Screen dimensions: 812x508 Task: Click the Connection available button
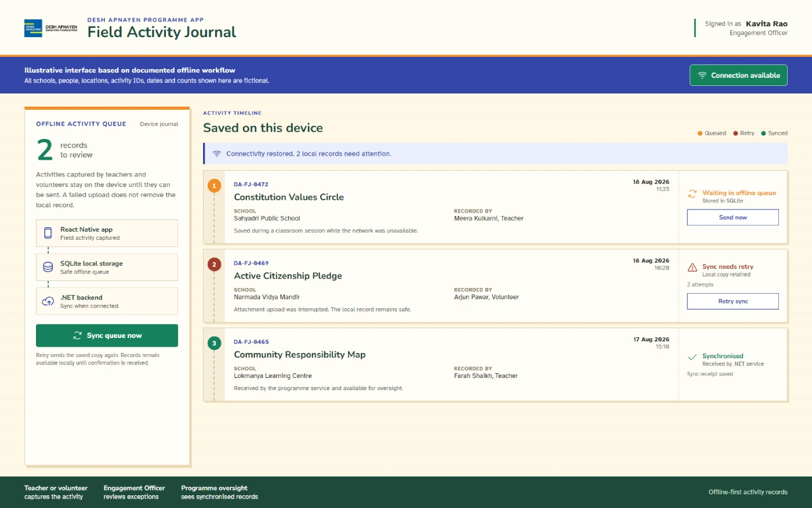[x=738, y=75]
